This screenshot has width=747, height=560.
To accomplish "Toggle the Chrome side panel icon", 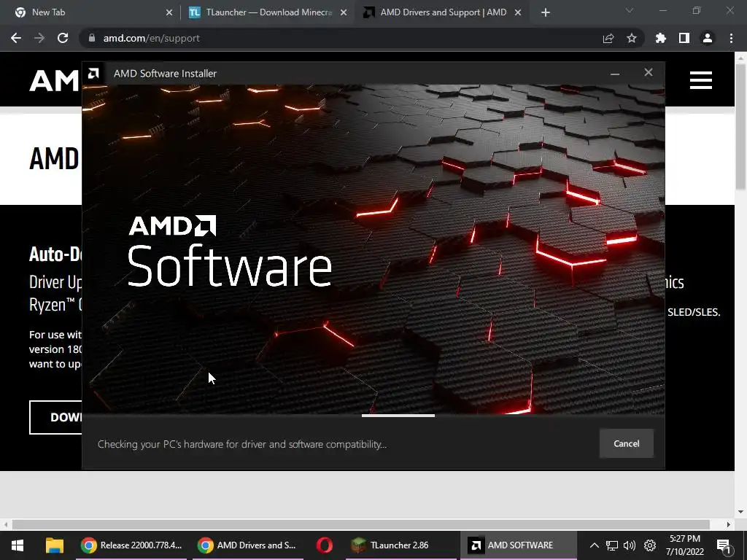I will 684,38.
